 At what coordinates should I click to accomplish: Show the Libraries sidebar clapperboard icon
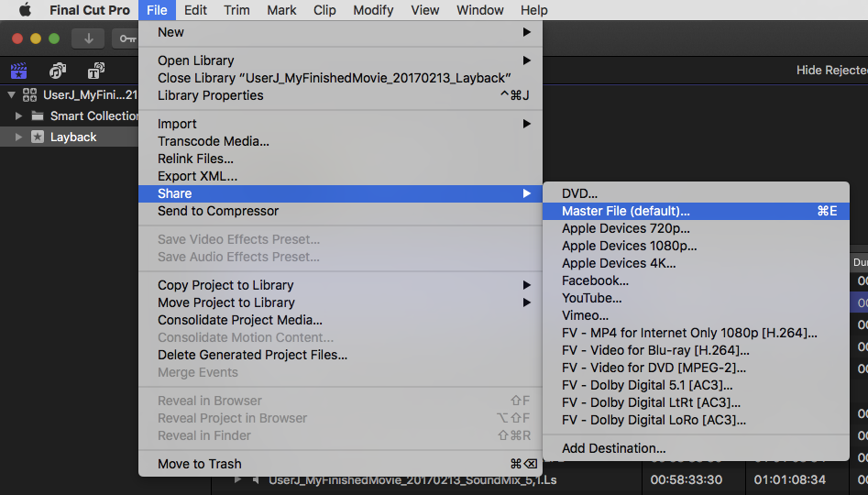point(18,71)
